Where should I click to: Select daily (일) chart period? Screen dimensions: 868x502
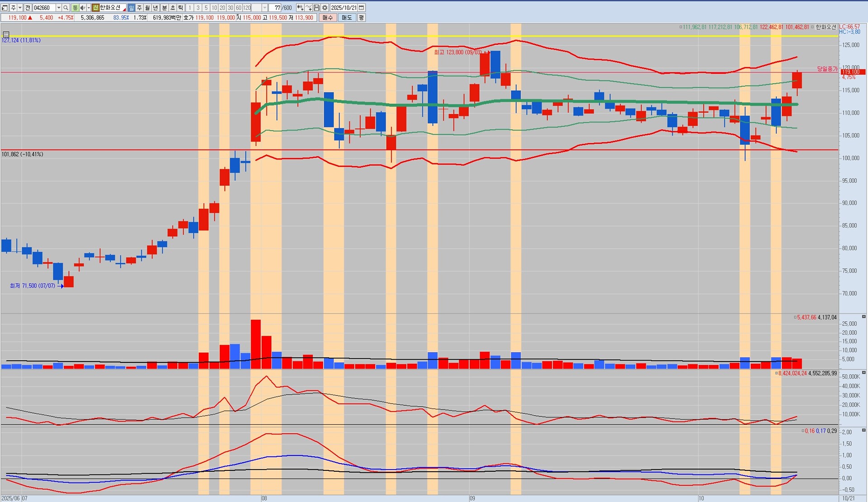click(131, 8)
